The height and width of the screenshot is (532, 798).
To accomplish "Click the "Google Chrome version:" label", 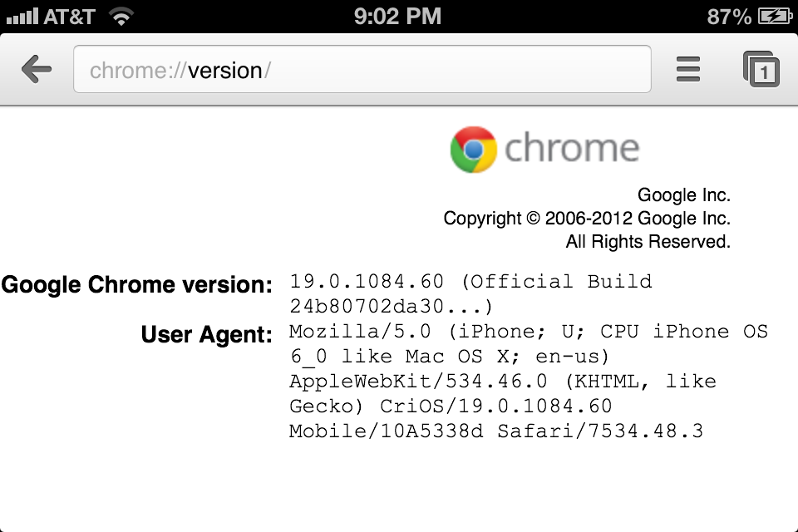I will 137,285.
